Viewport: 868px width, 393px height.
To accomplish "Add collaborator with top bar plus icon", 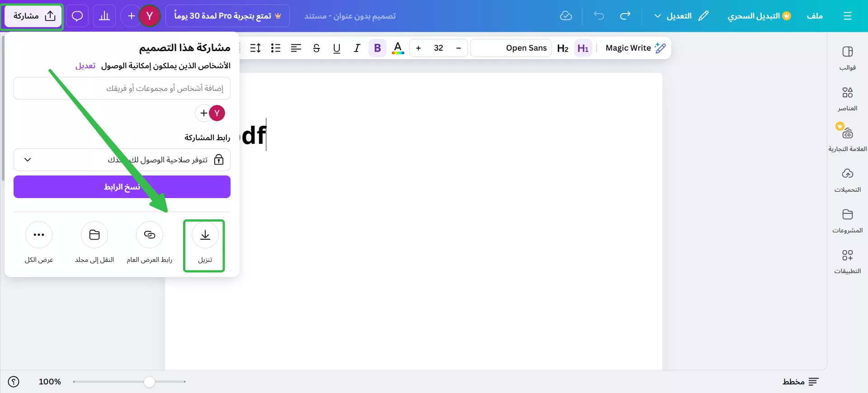I will pyautogui.click(x=131, y=16).
